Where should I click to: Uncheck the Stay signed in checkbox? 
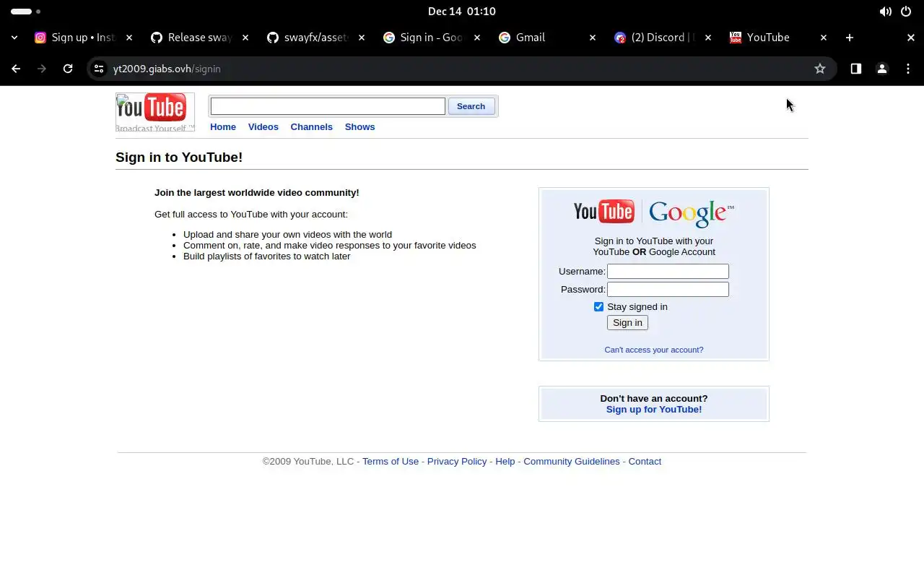(x=598, y=307)
